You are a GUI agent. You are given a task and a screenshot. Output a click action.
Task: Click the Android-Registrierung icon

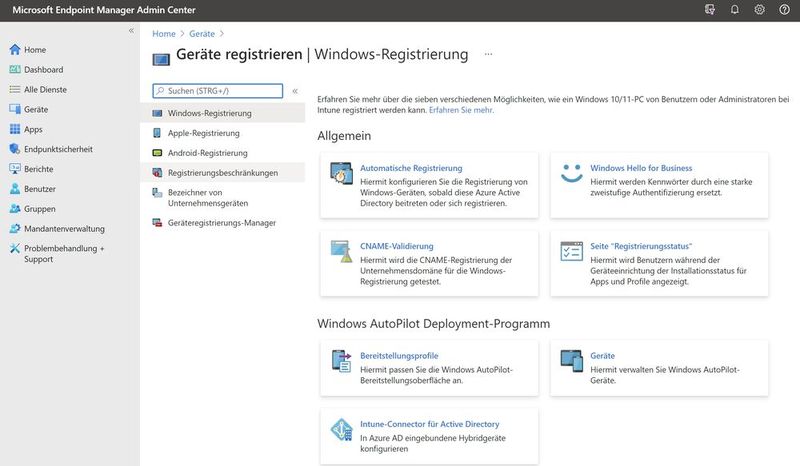pyautogui.click(x=157, y=153)
